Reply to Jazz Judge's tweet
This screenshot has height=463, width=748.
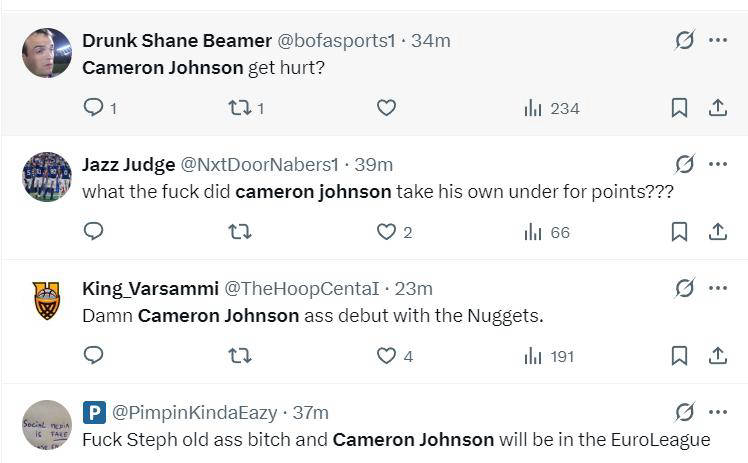coord(94,232)
